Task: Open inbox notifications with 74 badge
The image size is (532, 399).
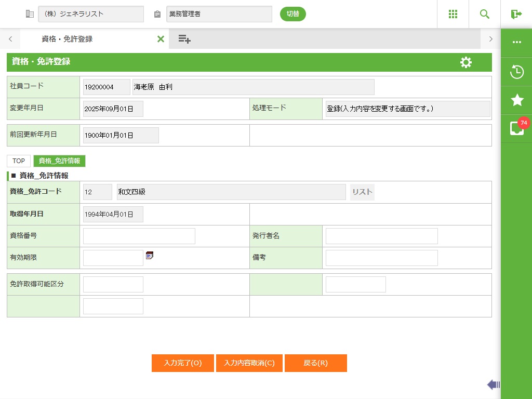Action: tap(516, 128)
